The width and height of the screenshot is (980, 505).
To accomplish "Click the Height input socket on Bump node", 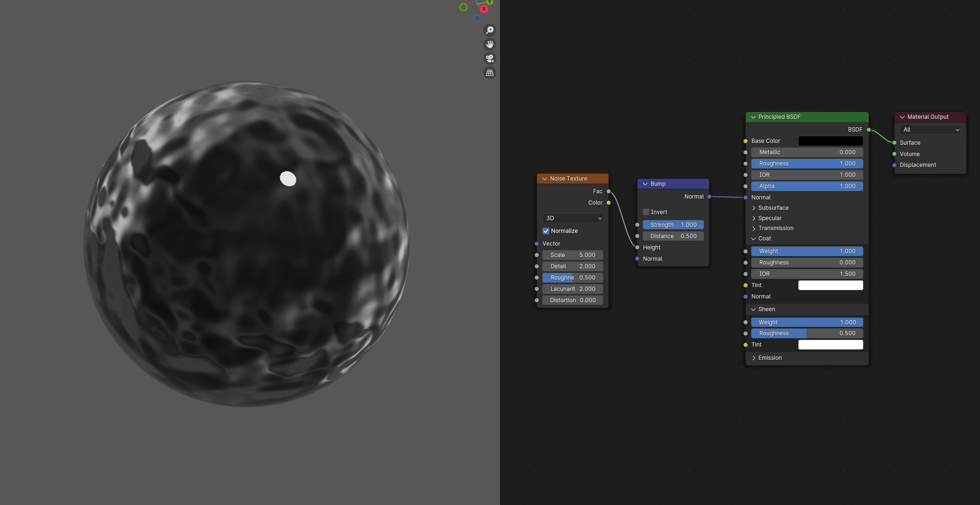I will pos(637,248).
